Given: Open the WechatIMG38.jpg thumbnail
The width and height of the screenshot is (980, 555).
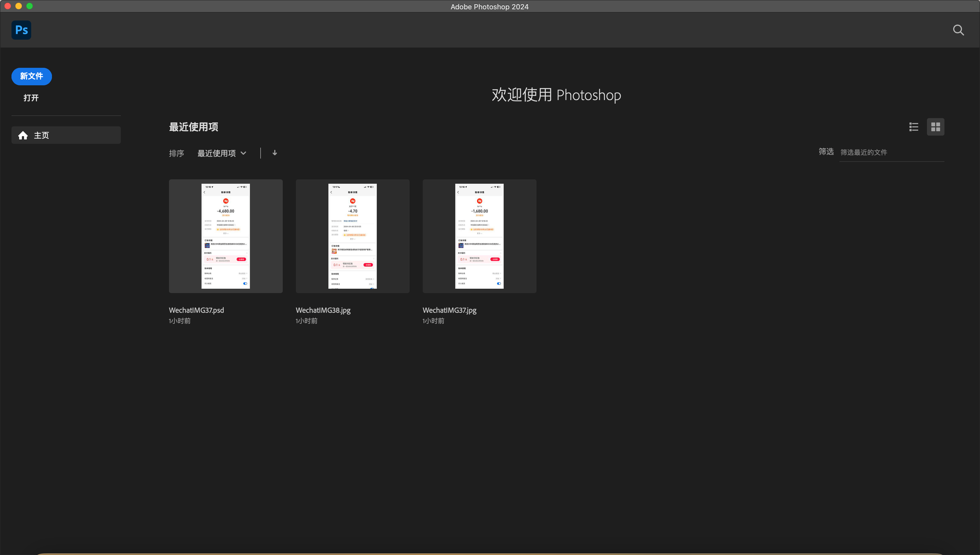Looking at the screenshot, I should tap(352, 236).
